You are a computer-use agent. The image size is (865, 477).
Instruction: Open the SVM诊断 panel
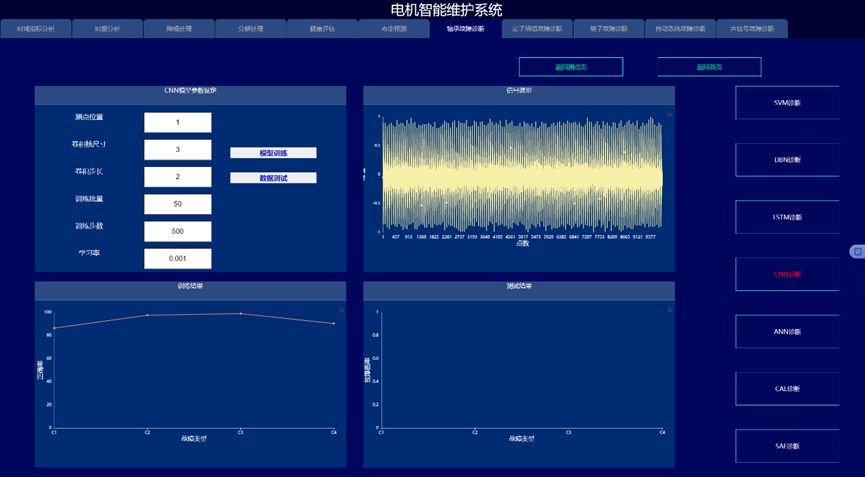click(787, 102)
